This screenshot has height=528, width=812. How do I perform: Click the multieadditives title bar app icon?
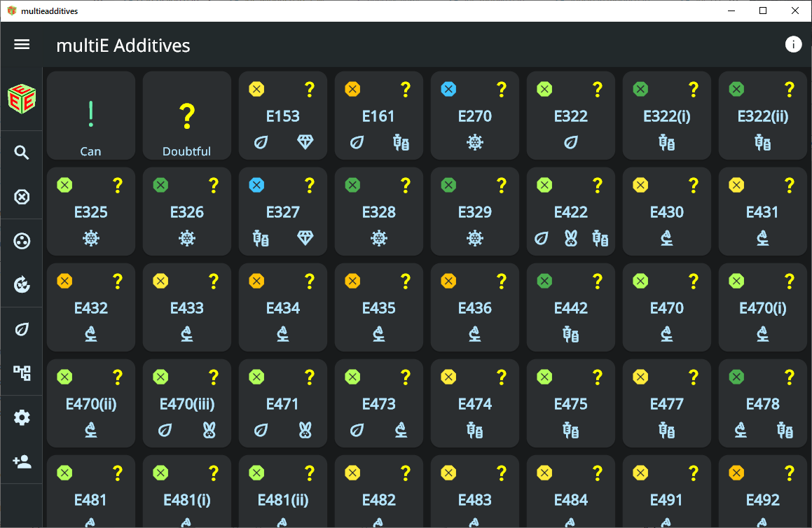tap(11, 11)
